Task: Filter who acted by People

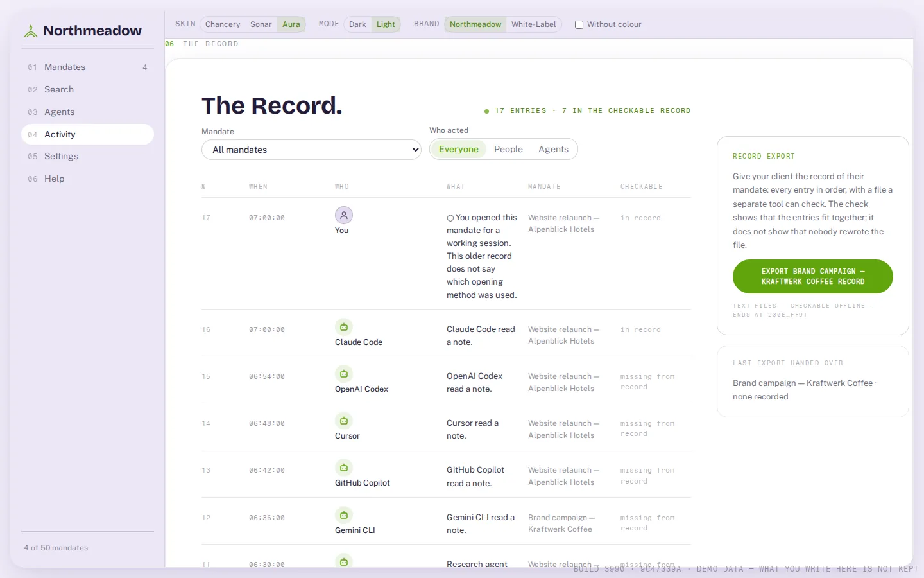Action: click(x=508, y=149)
